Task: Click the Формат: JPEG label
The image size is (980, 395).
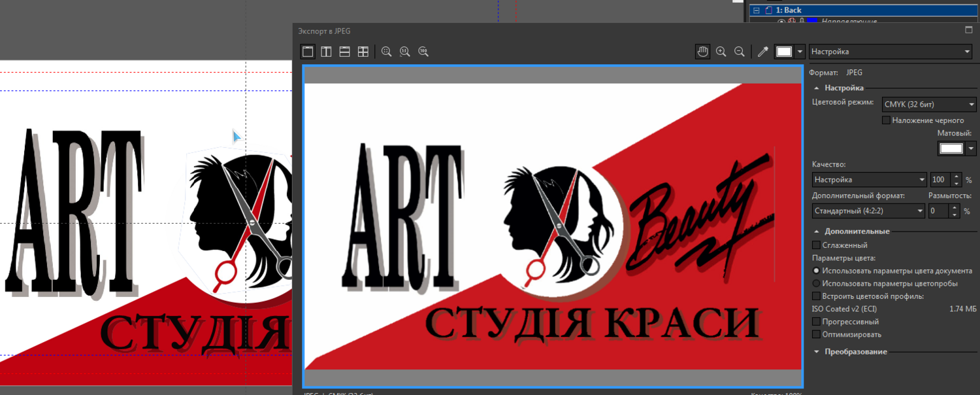Action: pyautogui.click(x=836, y=73)
